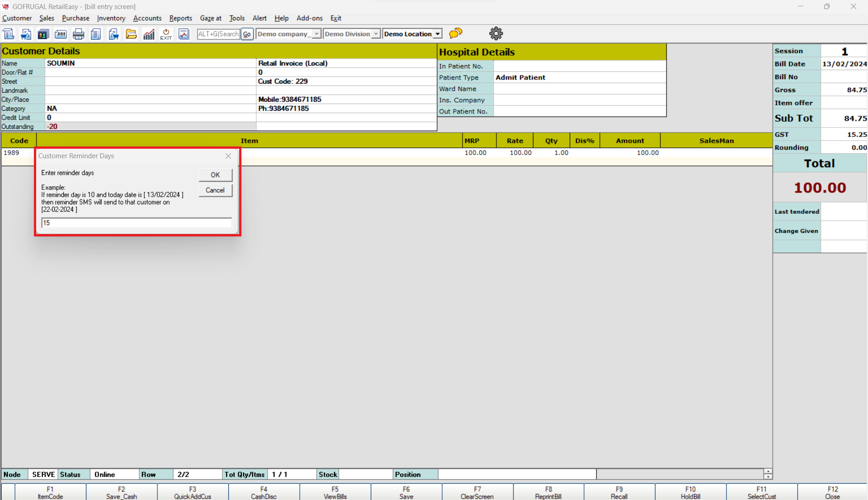This screenshot has width=868, height=500.
Task: Open the Reports menu
Action: (180, 18)
